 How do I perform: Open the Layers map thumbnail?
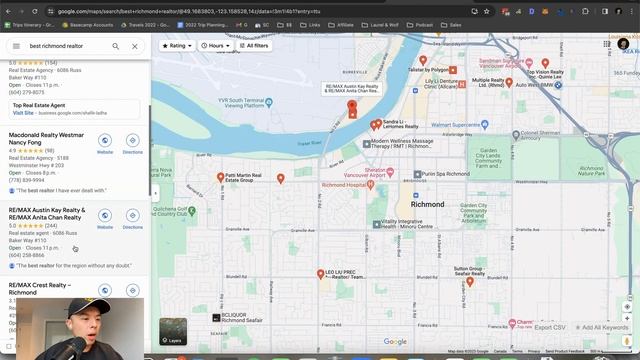tap(173, 331)
